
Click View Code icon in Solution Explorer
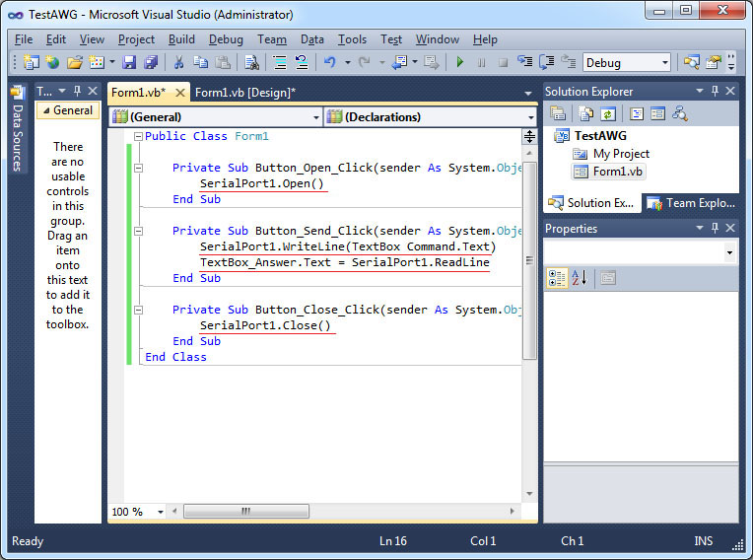(x=636, y=114)
